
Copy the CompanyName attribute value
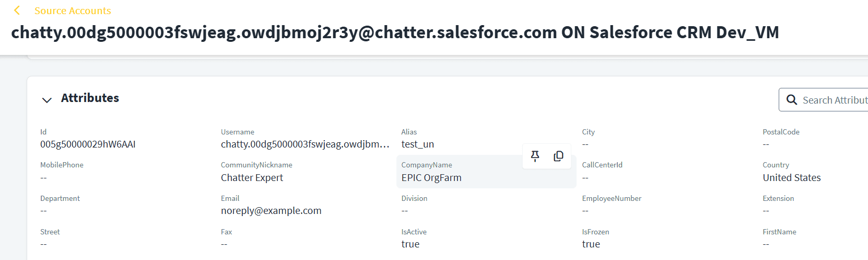pyautogui.click(x=559, y=156)
